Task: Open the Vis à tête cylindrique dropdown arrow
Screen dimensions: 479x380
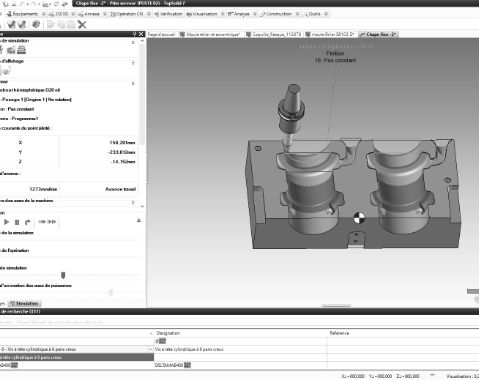Action: (x=150, y=349)
